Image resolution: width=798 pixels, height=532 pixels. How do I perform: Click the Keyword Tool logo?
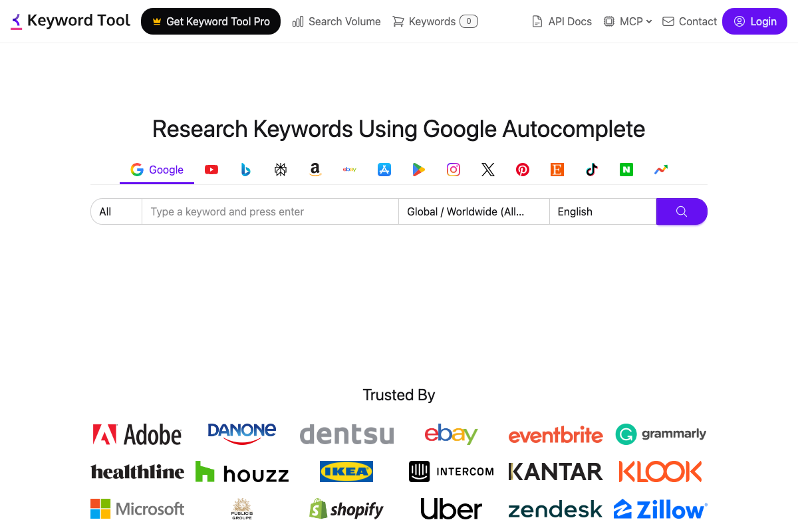coord(71,21)
